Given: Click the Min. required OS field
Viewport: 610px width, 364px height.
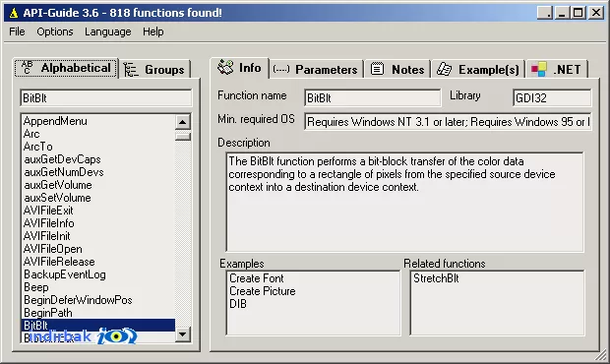Looking at the screenshot, I should pos(448,122).
